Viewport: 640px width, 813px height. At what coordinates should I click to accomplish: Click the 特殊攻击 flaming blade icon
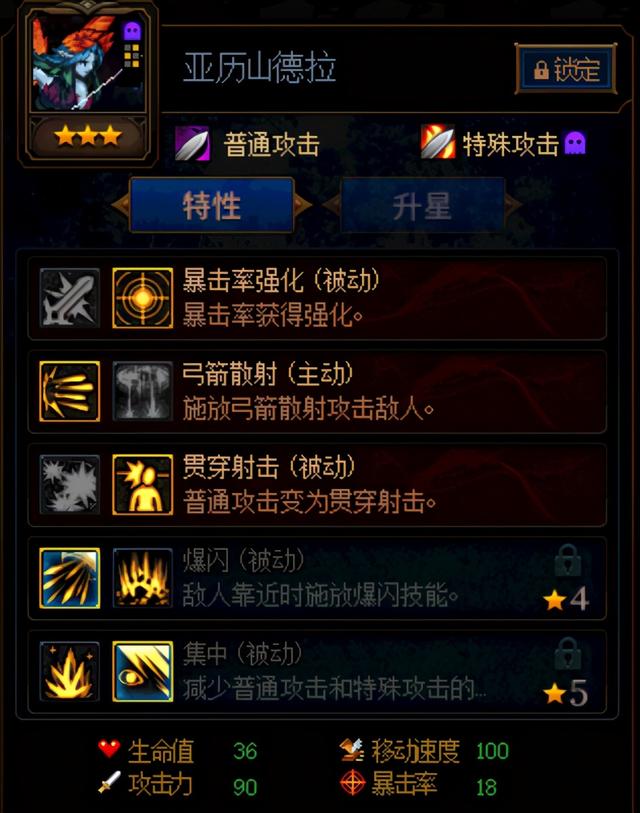tap(438, 142)
